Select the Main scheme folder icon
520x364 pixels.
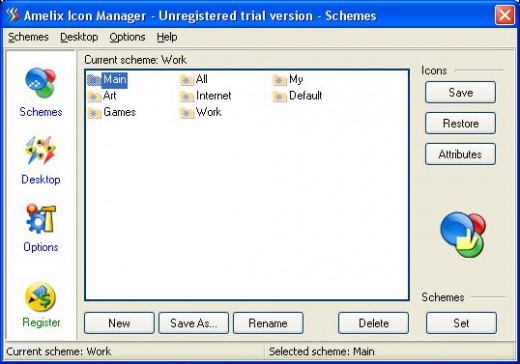[x=94, y=79]
